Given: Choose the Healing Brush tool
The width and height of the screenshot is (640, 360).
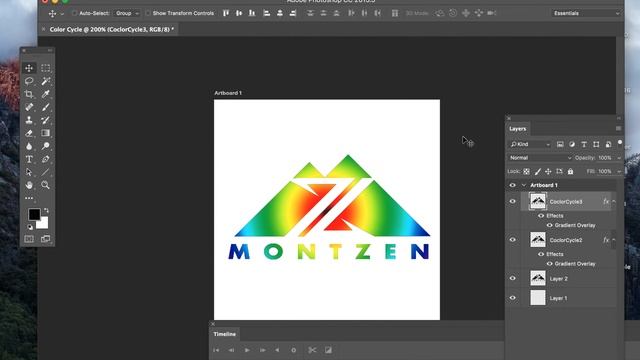Looking at the screenshot, I should point(29,107).
